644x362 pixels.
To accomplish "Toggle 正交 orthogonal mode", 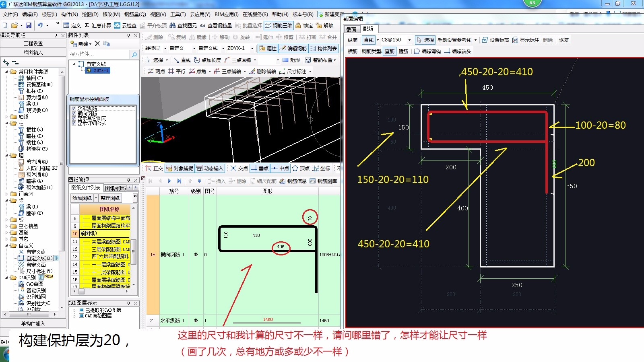I will coord(154,168).
